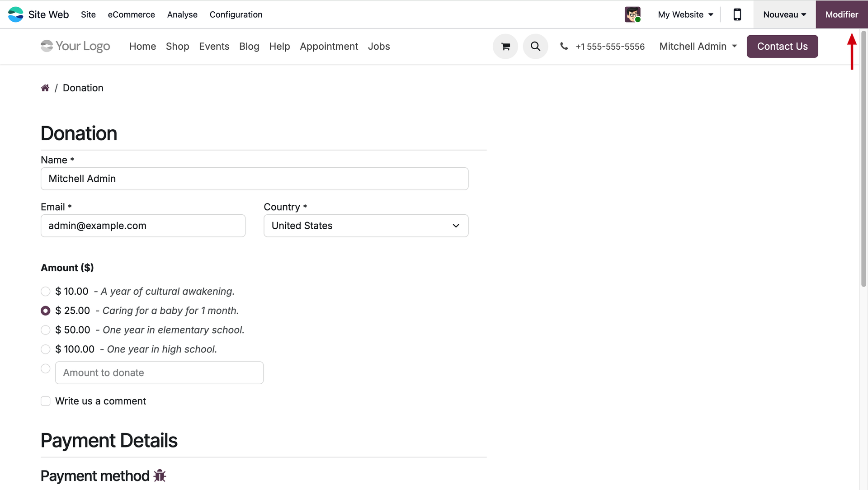Open the Nouveau dropdown menu
The width and height of the screenshot is (868, 490).
[784, 14]
